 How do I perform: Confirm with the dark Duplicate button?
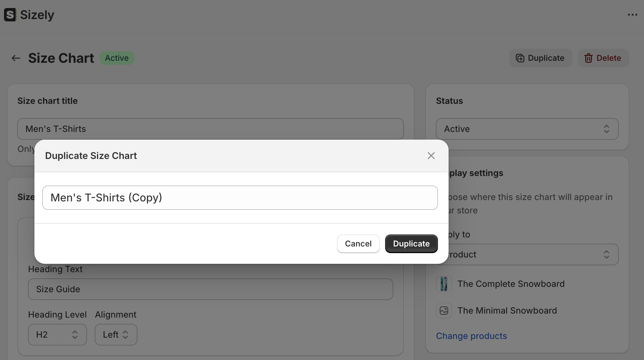tap(411, 244)
